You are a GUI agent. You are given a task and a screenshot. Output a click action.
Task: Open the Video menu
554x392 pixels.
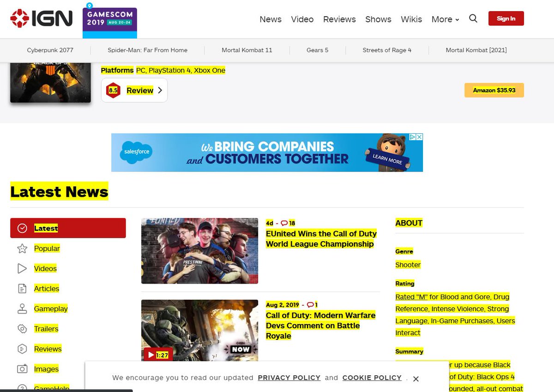pyautogui.click(x=302, y=19)
